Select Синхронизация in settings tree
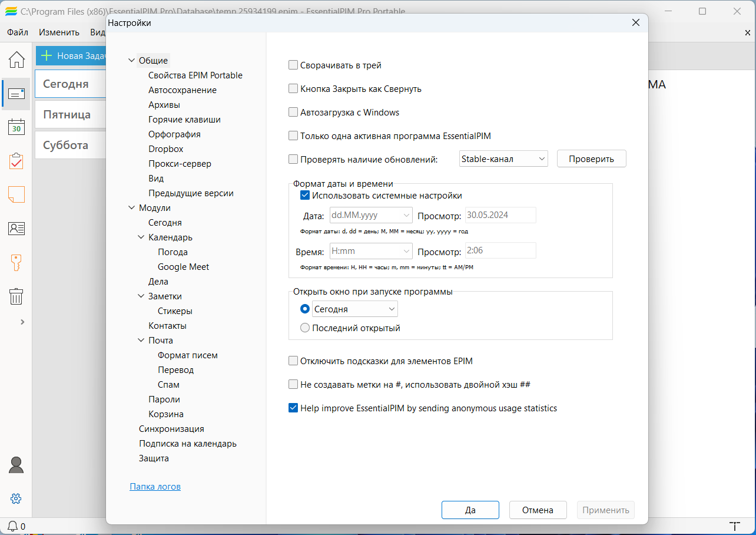This screenshot has width=756, height=535. coord(171,428)
